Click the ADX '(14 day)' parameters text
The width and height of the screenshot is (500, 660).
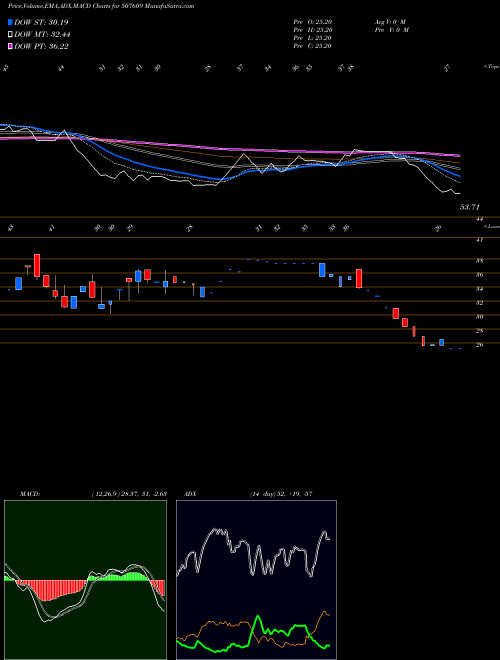[x=261, y=494]
